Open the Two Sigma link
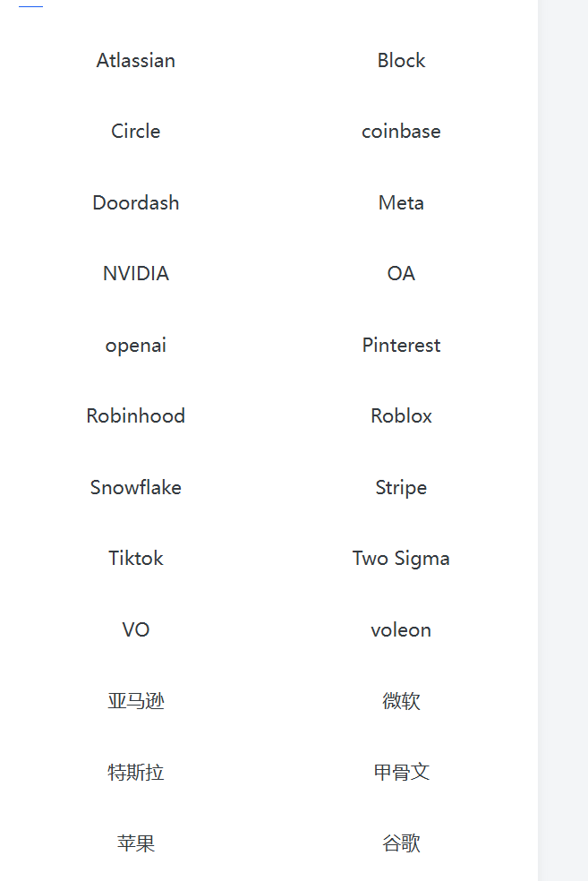Image resolution: width=588 pixels, height=881 pixels. click(x=401, y=559)
